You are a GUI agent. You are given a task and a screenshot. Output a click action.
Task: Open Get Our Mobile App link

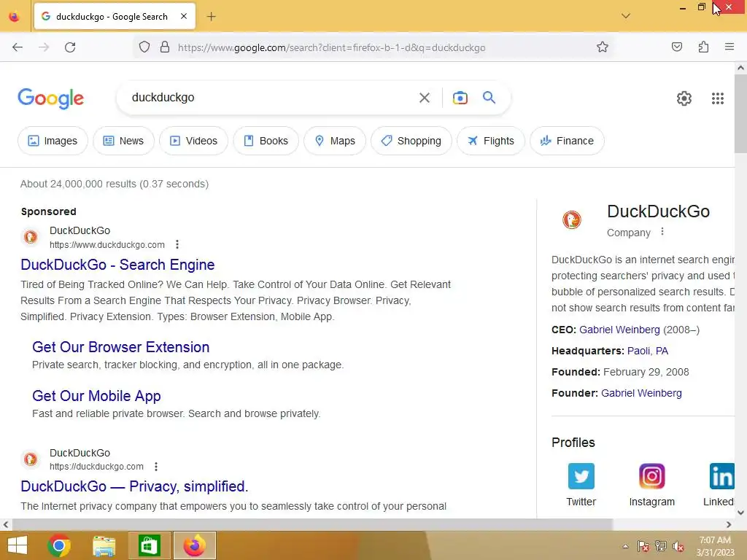click(x=97, y=396)
